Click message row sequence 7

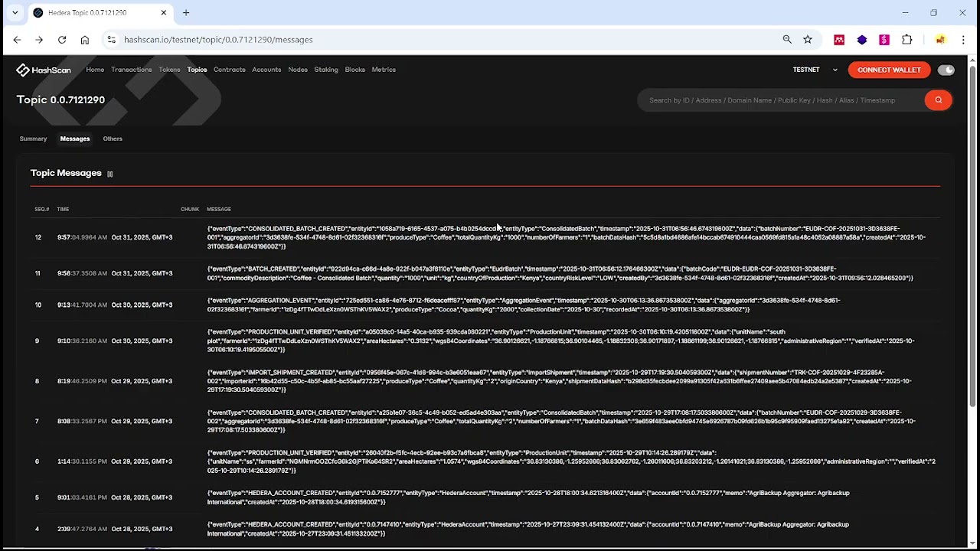click(x=485, y=421)
